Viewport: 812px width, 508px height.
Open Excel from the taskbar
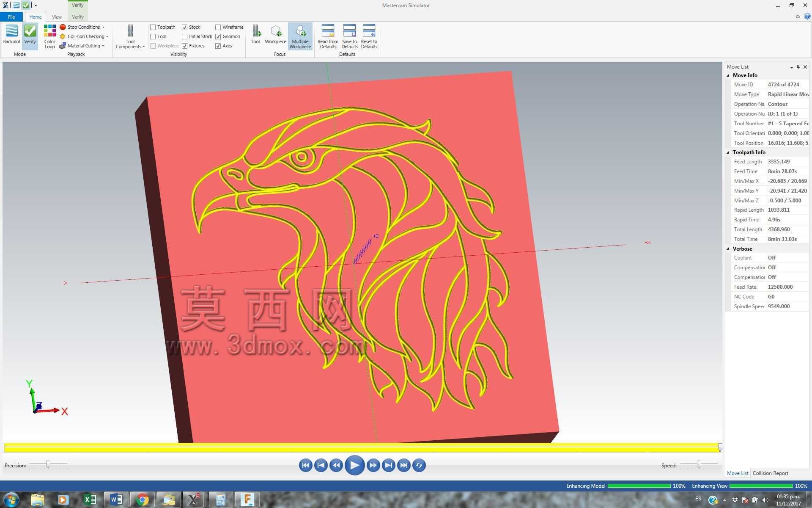coord(90,500)
